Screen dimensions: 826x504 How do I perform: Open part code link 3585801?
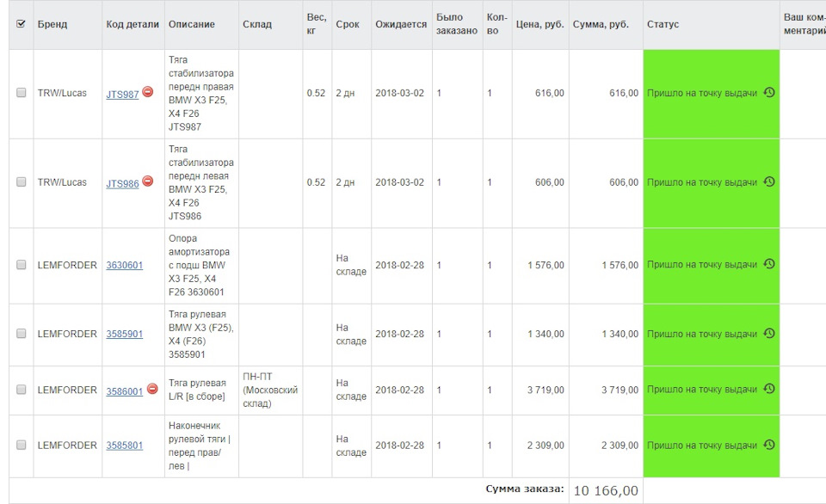coord(124,446)
